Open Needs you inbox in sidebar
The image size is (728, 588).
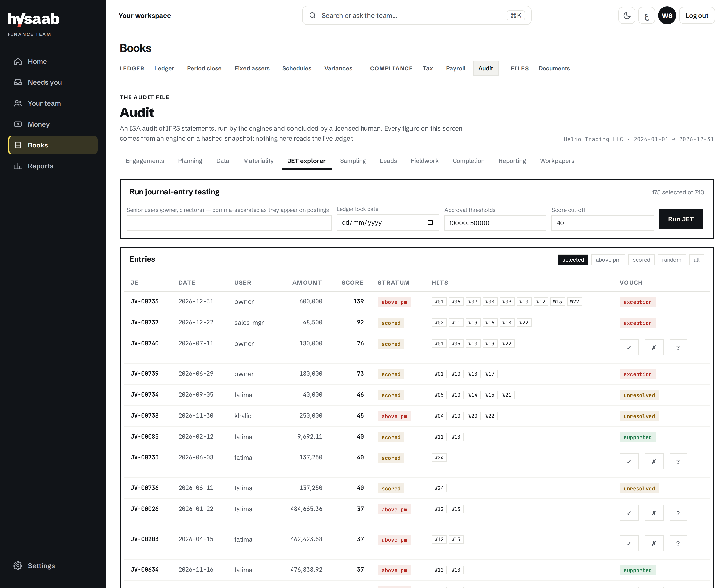53,82
